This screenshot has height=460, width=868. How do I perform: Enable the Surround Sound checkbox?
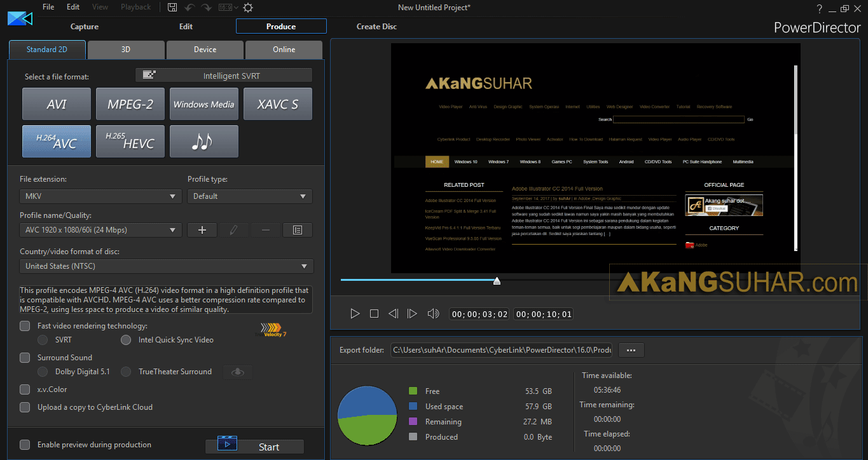coord(25,358)
